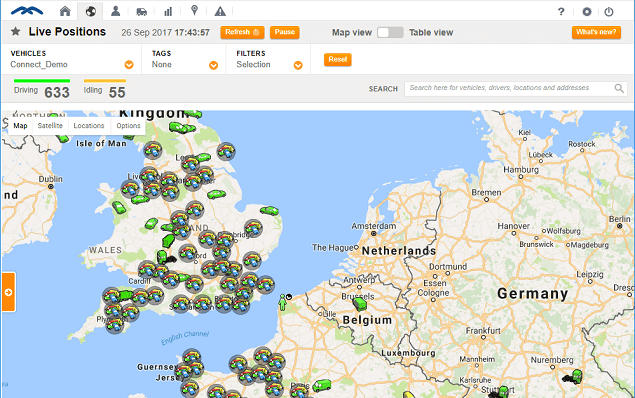Open the reports bar chart icon
The height and width of the screenshot is (398, 635).
point(168,11)
